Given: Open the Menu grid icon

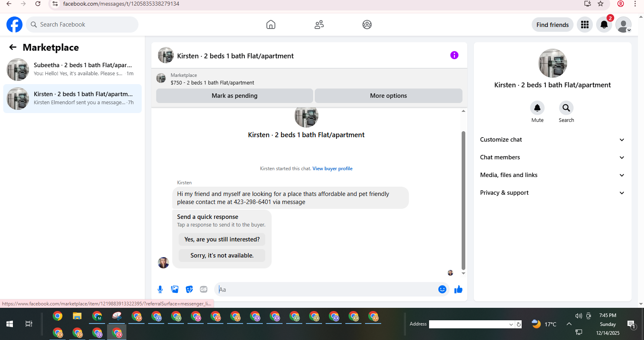Looking at the screenshot, I should [585, 25].
